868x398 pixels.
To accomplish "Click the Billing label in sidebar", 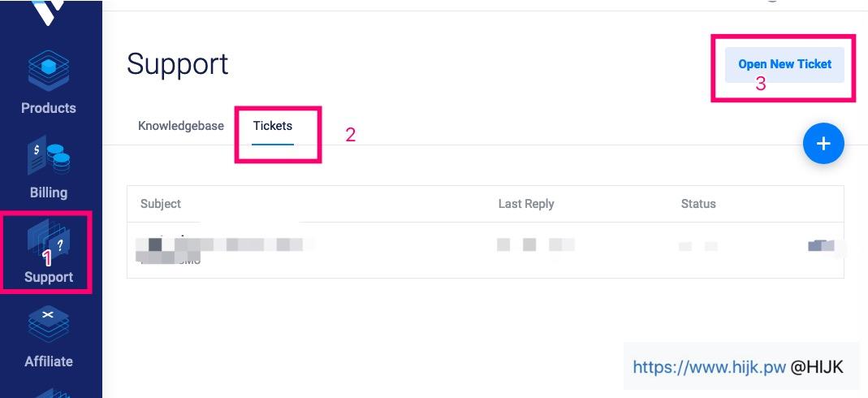I will click(49, 193).
